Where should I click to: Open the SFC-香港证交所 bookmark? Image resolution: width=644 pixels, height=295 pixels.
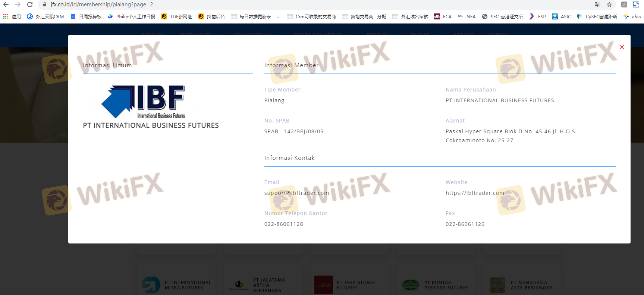(502, 16)
